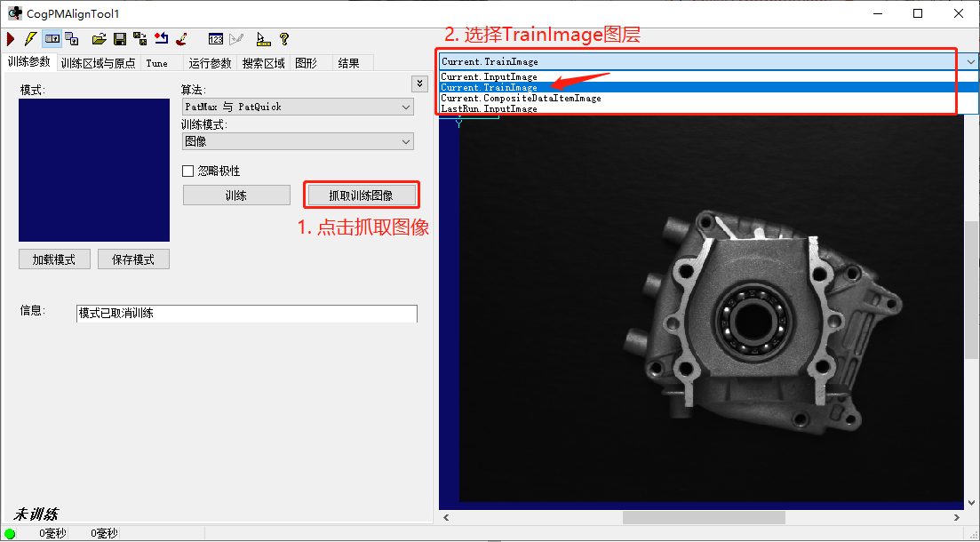Open a saved tool file with the folder icon
The height and width of the screenshot is (542, 980).
coord(100,38)
